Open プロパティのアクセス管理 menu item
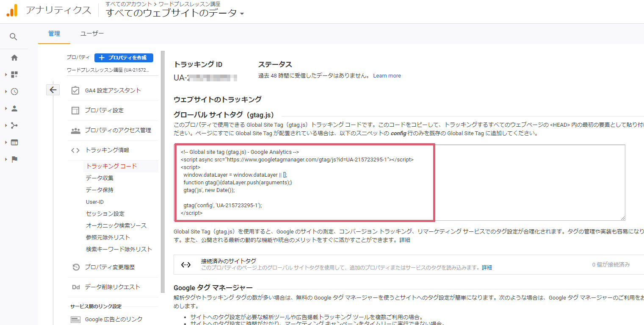Image resolution: width=644 pixels, height=325 pixels. click(x=113, y=131)
